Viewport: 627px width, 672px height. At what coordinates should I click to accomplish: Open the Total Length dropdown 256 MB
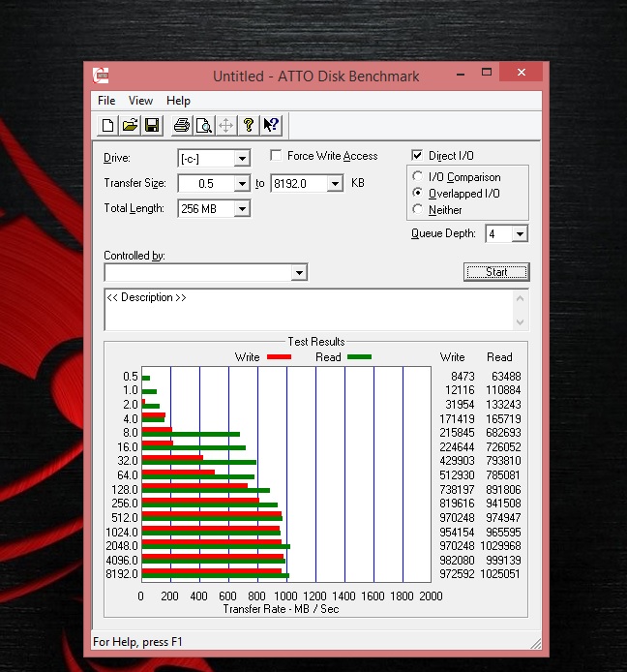[242, 209]
